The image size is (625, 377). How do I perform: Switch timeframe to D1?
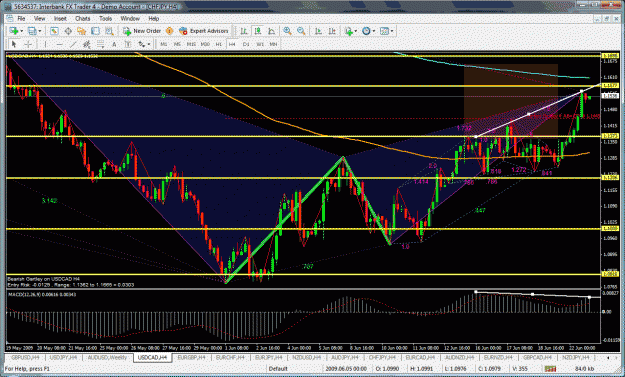point(246,44)
